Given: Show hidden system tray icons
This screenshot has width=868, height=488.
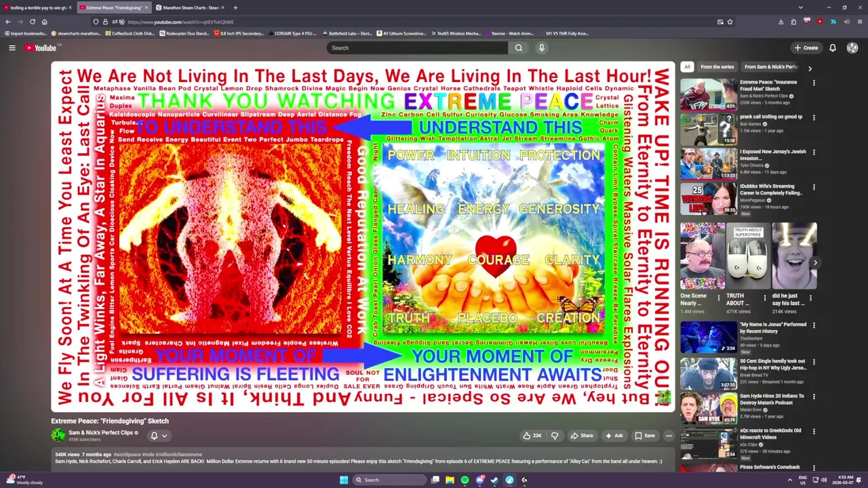Looking at the screenshot, I should pyautogui.click(x=789, y=480).
